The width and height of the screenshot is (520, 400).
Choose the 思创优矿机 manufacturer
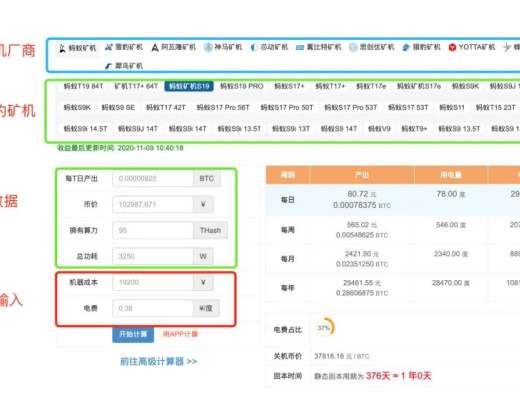372,47
